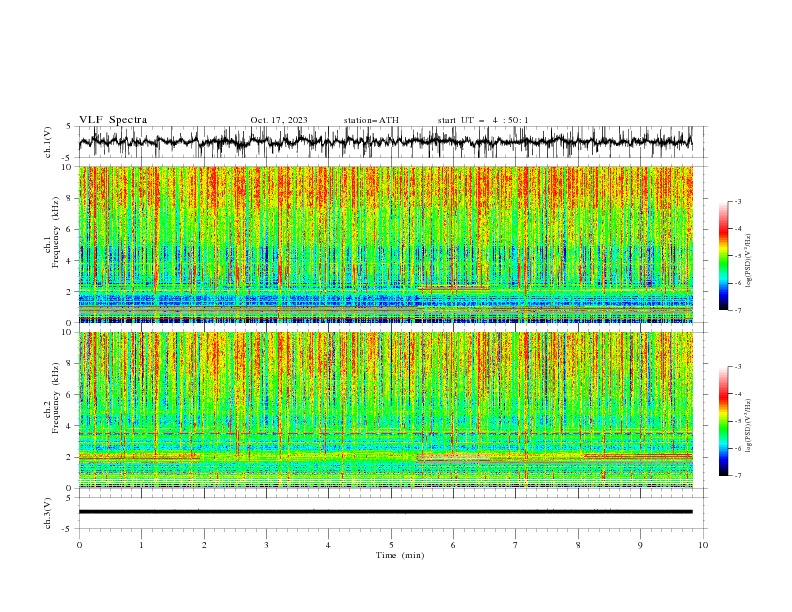
Task: Click the "ch.1(V)" axis label
Action: click(x=48, y=142)
